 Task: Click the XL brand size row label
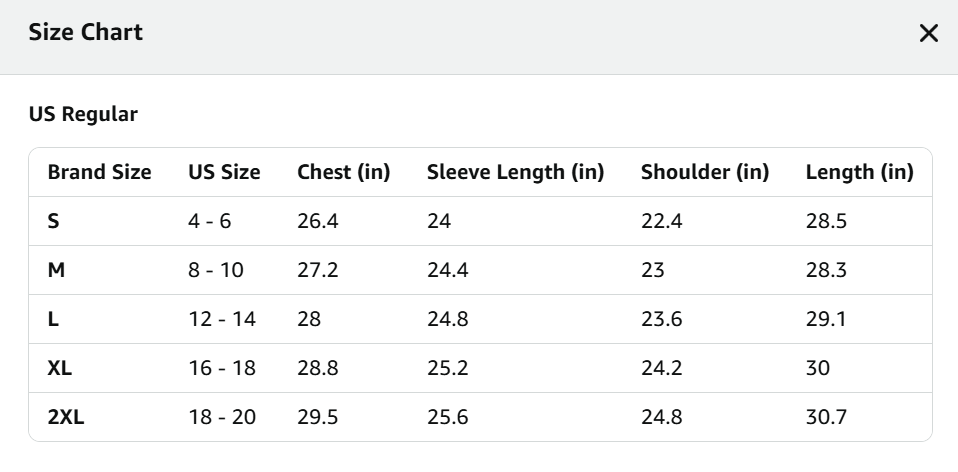pyautogui.click(x=60, y=368)
